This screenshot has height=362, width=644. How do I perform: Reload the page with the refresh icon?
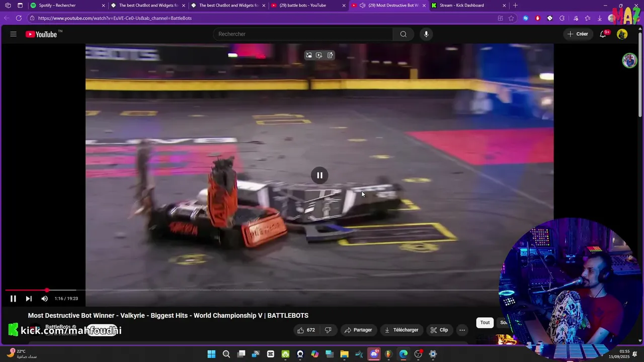(19, 18)
